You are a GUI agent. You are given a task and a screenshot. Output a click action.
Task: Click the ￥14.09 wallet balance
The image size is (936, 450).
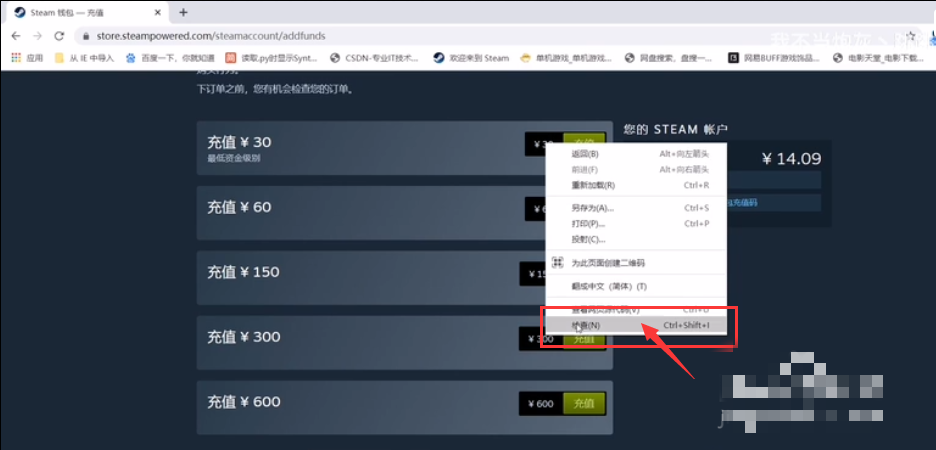point(792,159)
